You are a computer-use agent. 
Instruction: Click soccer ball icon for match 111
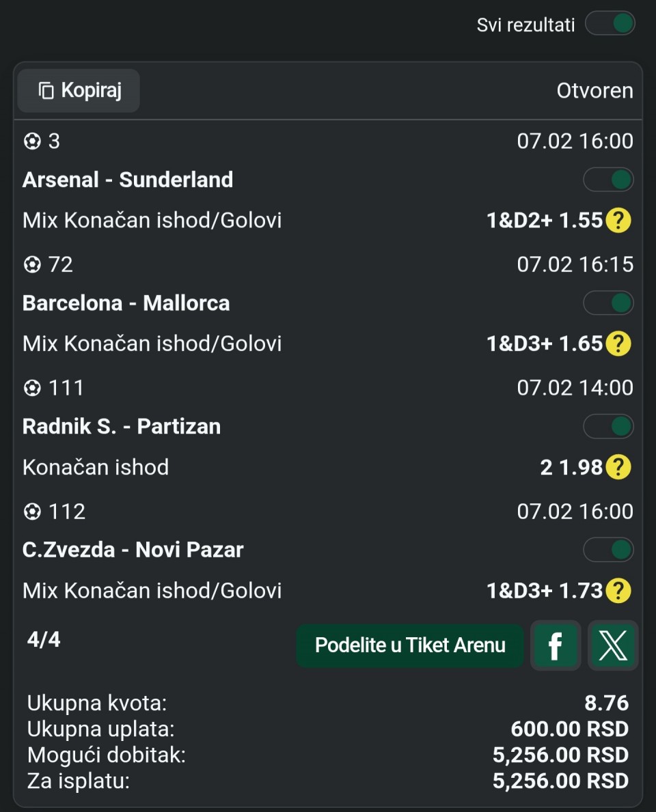pos(32,388)
